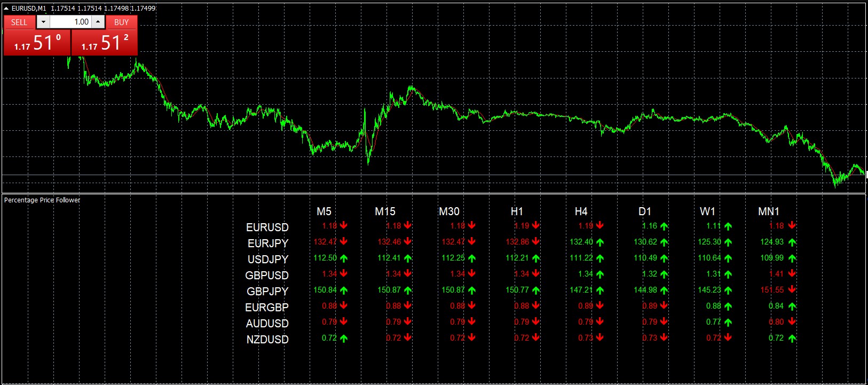The height and width of the screenshot is (385, 868).
Task: Click the GBPUSD row label
Action: (267, 276)
